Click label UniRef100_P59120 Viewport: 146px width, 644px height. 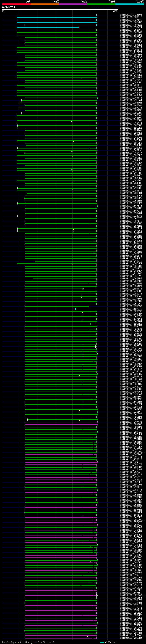pyautogui.click(x=131, y=286)
